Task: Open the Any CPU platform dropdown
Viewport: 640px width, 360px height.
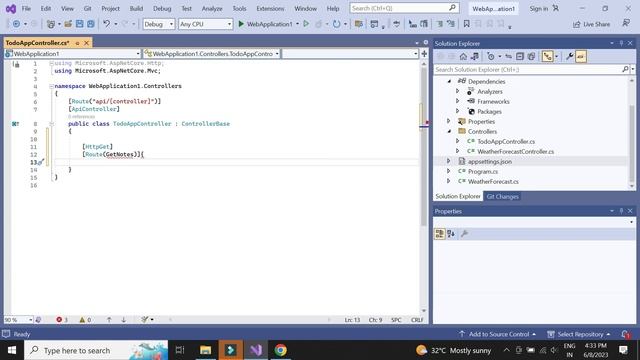Action: [x=205, y=24]
